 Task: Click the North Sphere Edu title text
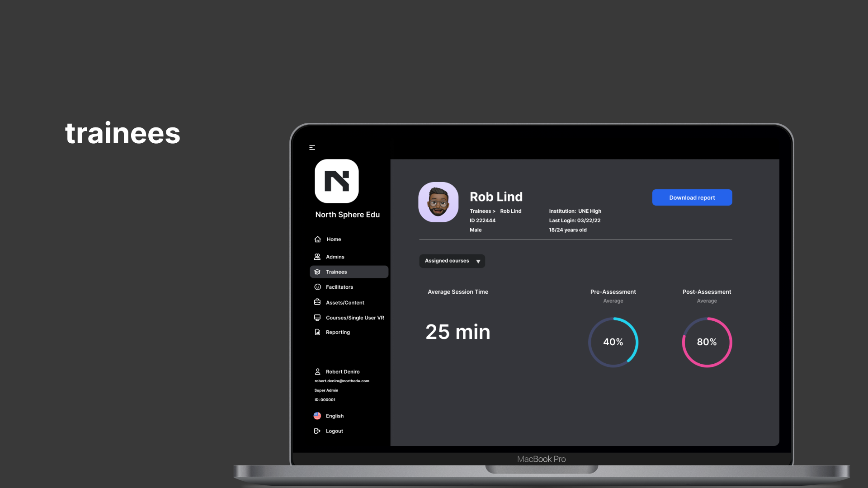point(348,215)
